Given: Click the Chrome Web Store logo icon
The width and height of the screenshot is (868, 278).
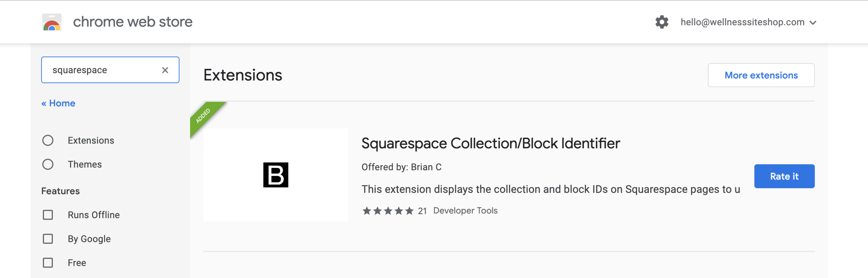Looking at the screenshot, I should click(x=52, y=22).
